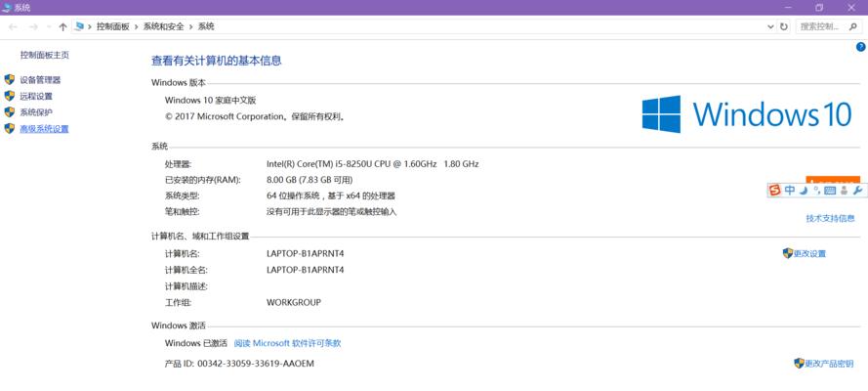Click shield icon beside 系统保护

coord(10,111)
